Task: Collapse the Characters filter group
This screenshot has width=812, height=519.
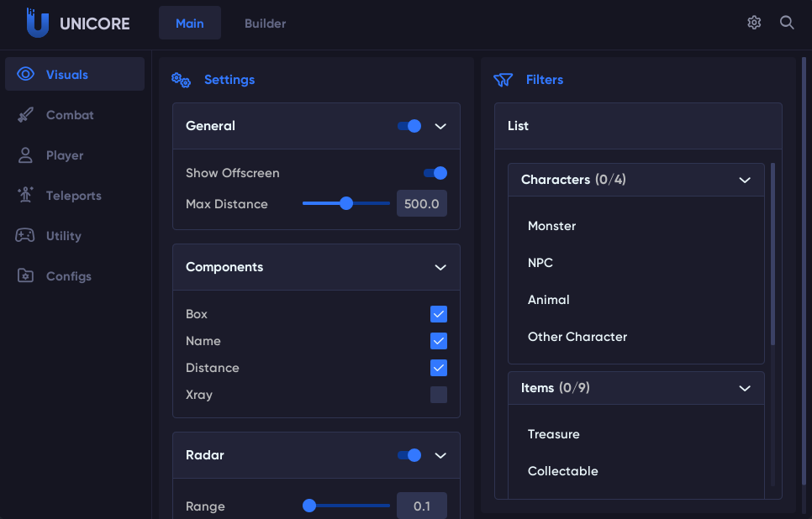Action: click(x=744, y=180)
